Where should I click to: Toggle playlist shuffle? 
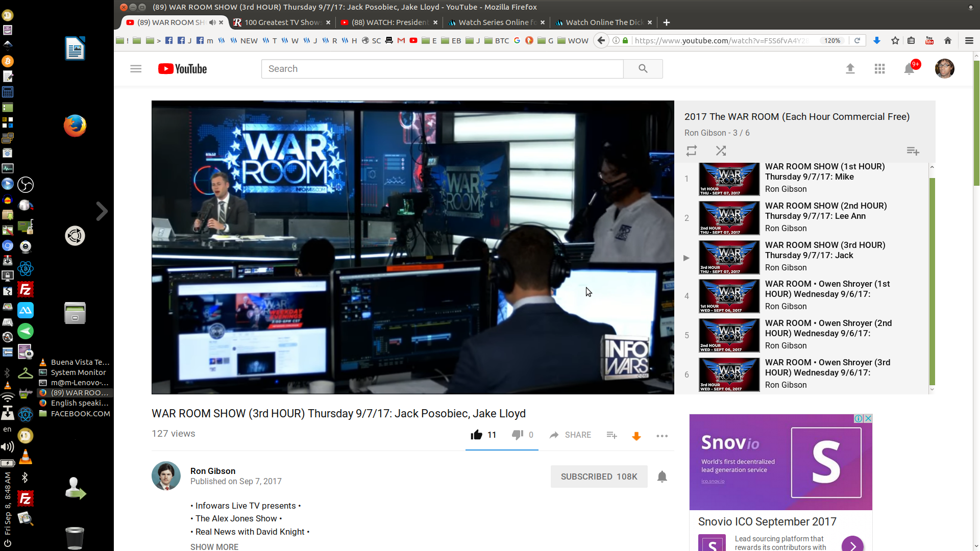click(x=721, y=151)
